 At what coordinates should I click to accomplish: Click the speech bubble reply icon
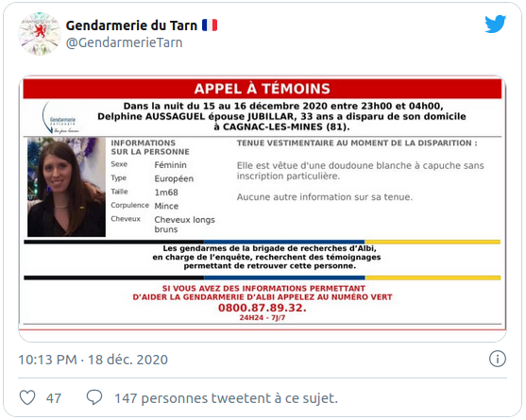pyautogui.click(x=94, y=397)
